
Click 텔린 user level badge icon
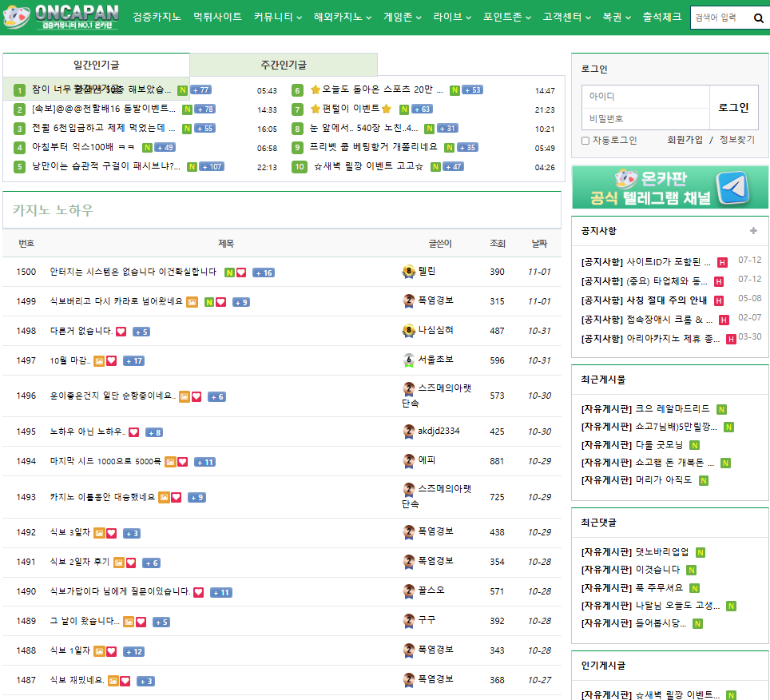pos(408,272)
